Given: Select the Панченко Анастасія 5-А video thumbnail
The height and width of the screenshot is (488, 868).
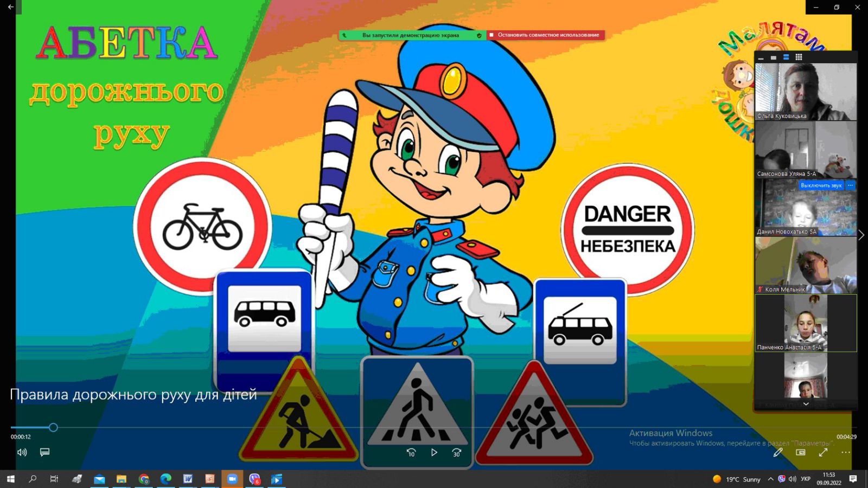Looking at the screenshot, I should 806,323.
